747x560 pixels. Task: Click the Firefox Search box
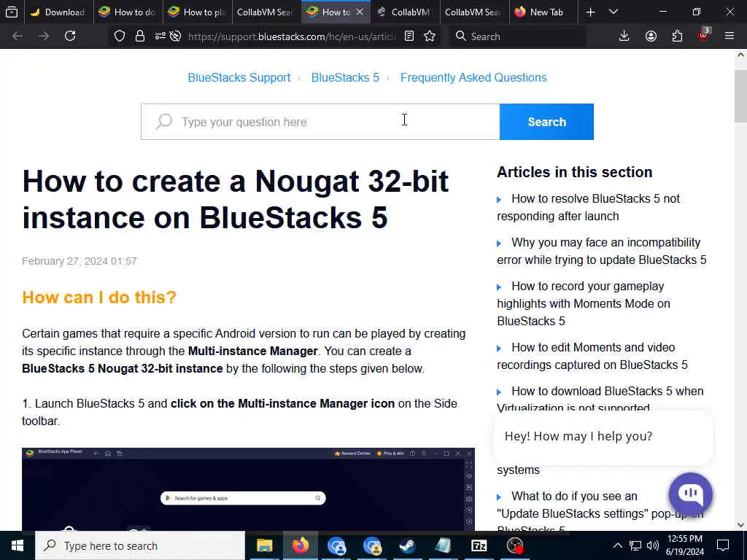517,36
